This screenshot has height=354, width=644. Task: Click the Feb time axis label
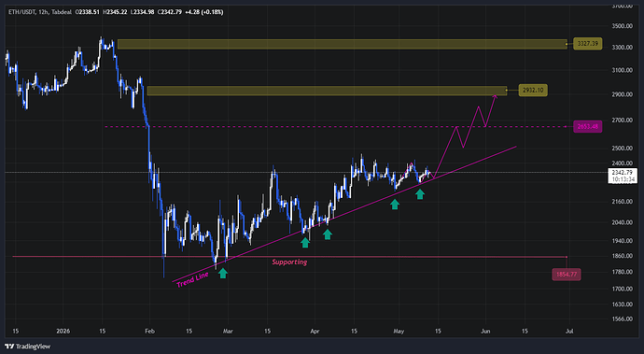pyautogui.click(x=150, y=331)
